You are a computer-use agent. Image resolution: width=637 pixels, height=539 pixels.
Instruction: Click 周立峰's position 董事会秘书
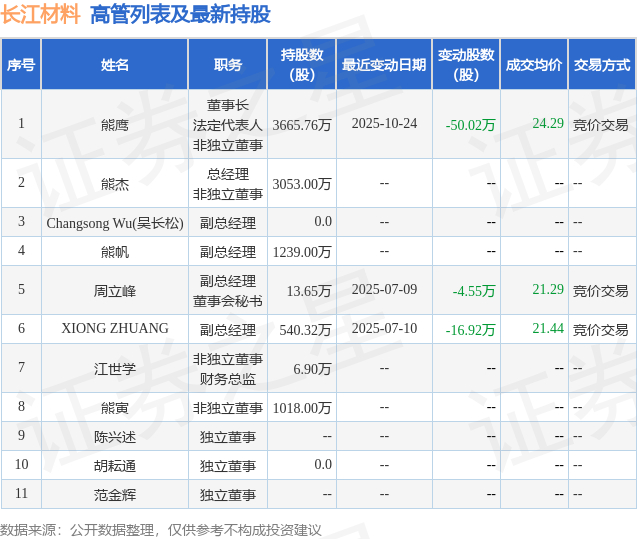coord(228,301)
